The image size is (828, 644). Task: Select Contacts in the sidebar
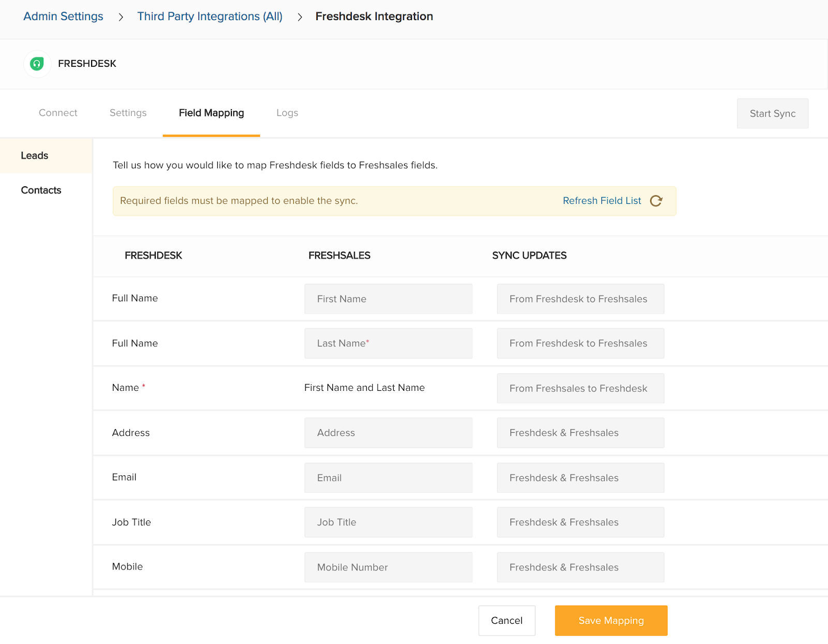tap(41, 191)
